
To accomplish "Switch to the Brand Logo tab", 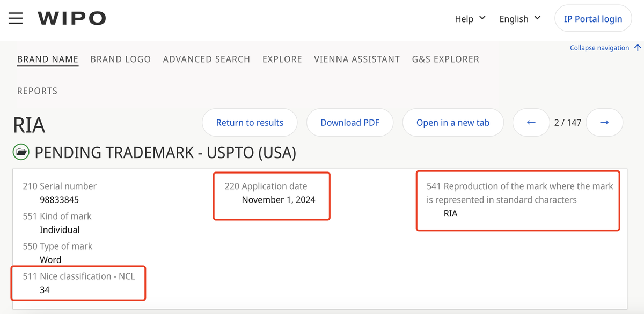I will 121,59.
